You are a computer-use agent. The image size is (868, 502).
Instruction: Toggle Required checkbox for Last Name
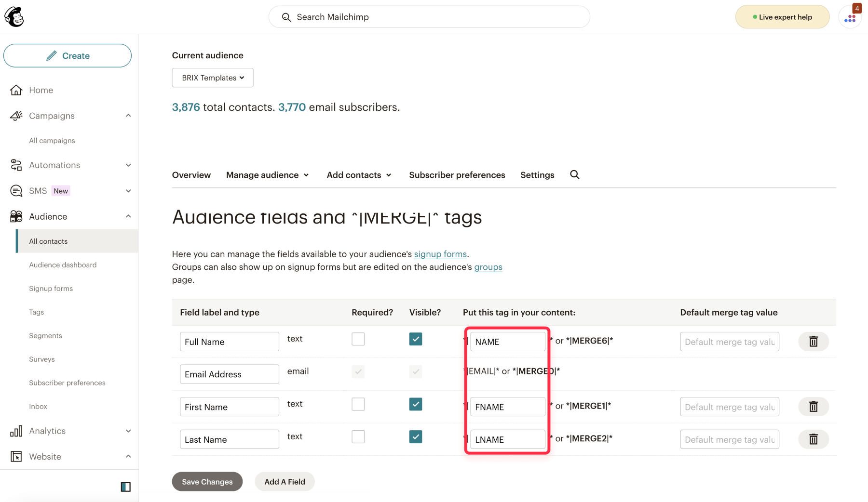tap(358, 437)
